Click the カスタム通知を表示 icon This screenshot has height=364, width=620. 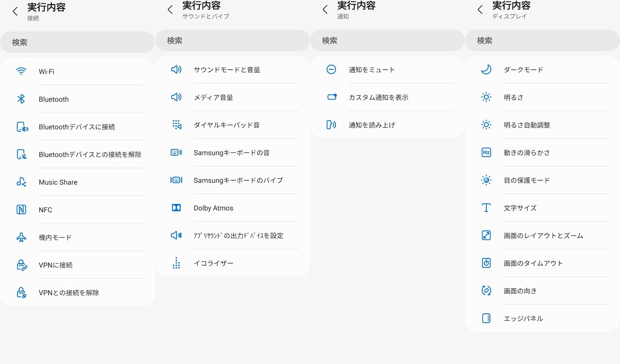tap(332, 97)
